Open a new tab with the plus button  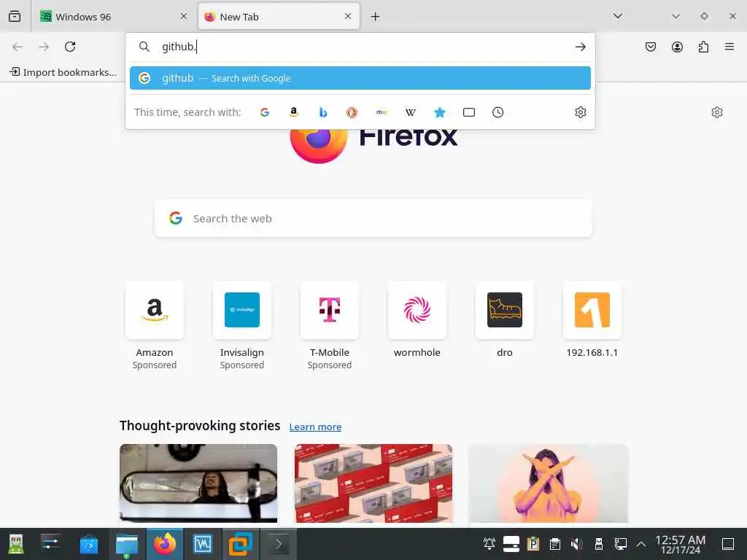pos(376,17)
